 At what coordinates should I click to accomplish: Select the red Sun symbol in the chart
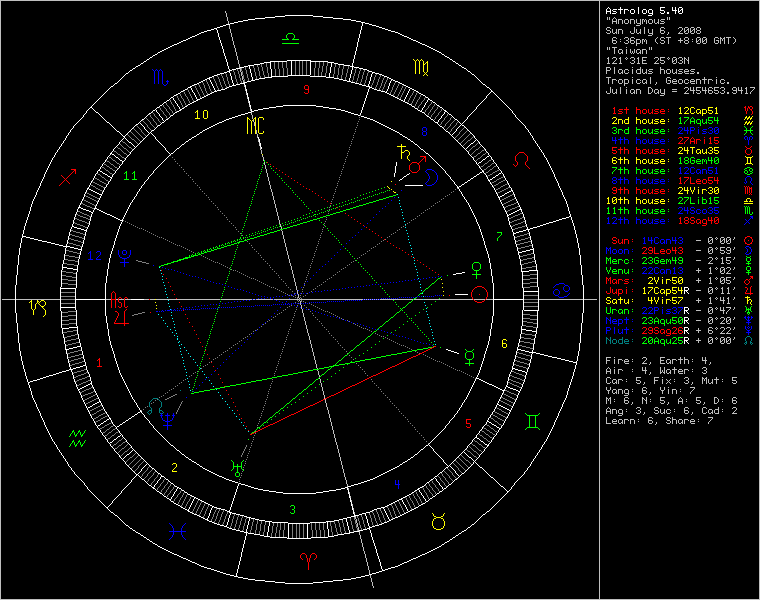481,294
